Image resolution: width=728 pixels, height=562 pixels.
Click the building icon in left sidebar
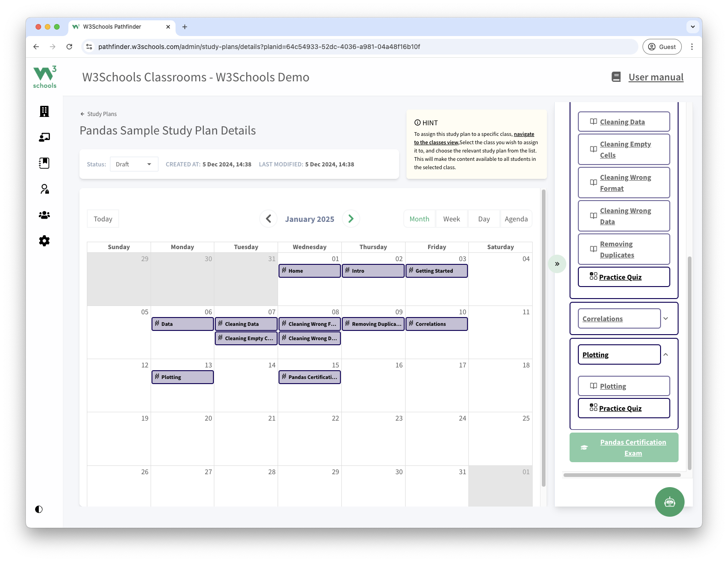(44, 111)
